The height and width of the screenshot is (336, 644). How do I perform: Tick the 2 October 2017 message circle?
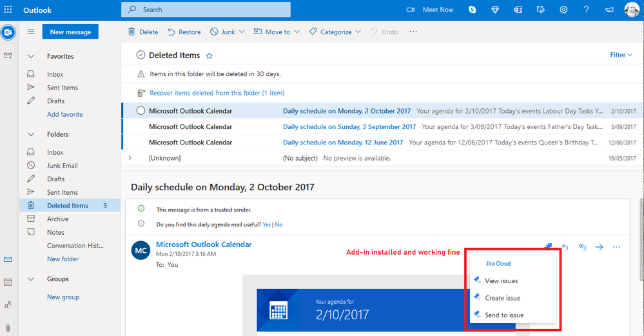pyautogui.click(x=141, y=110)
